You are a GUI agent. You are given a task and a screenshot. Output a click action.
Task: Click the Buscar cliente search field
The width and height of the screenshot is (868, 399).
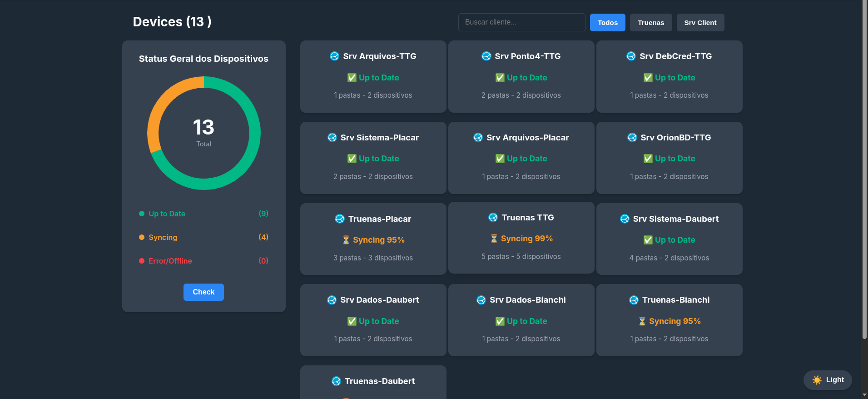tap(521, 22)
